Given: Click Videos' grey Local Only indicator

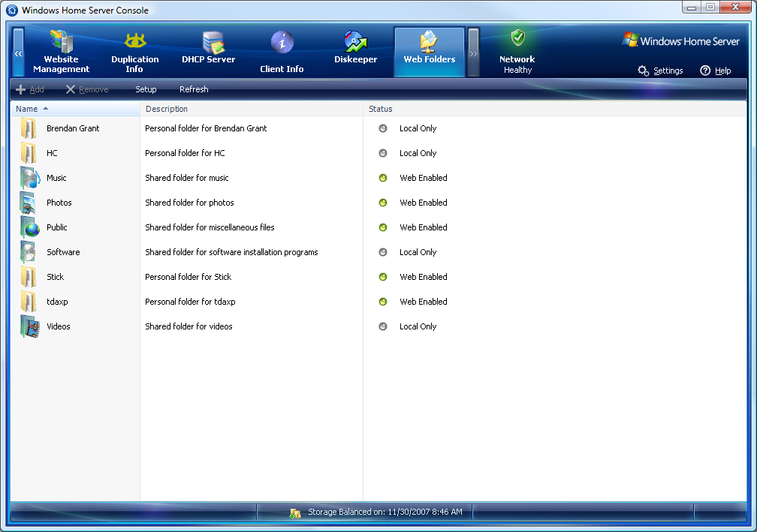Looking at the screenshot, I should [383, 326].
